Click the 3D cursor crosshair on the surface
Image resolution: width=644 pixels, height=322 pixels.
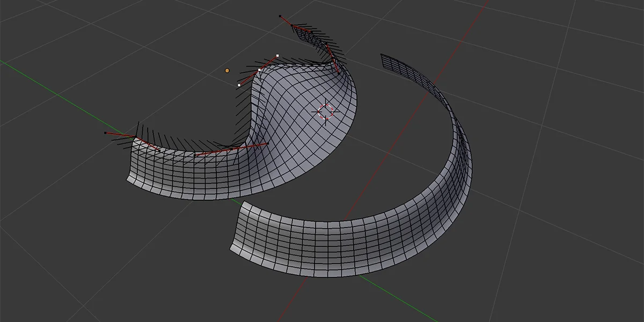point(325,112)
